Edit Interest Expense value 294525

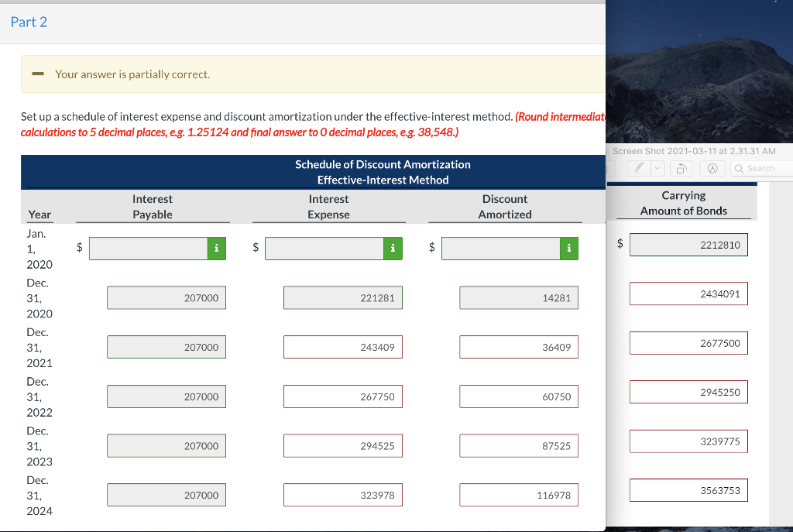(x=343, y=445)
